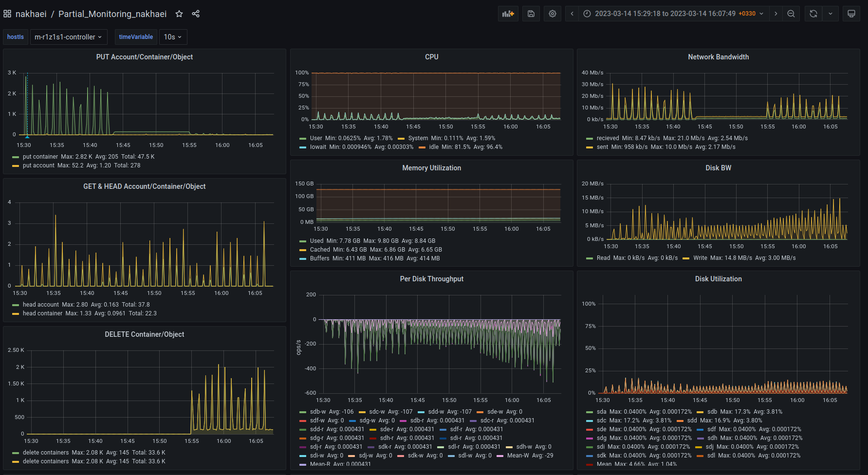Zoom out the time range
This screenshot has height=475, width=868.
pyautogui.click(x=791, y=14)
